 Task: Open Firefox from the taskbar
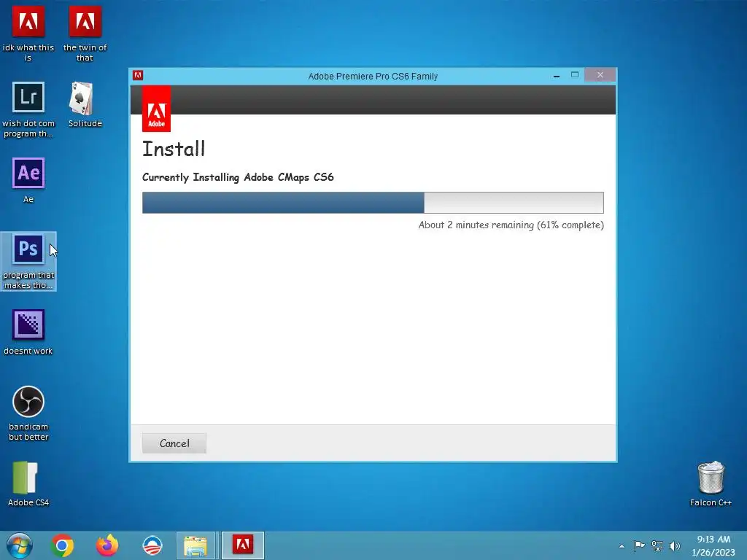tap(107, 545)
